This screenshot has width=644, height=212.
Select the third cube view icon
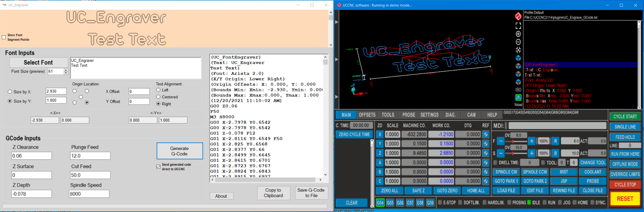click(518, 74)
